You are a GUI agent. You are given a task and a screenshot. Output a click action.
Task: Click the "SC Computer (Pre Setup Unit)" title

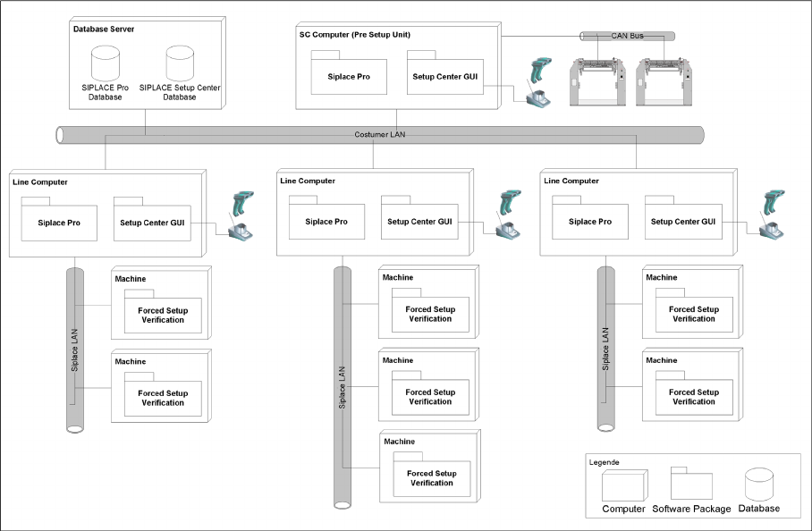[355, 35]
